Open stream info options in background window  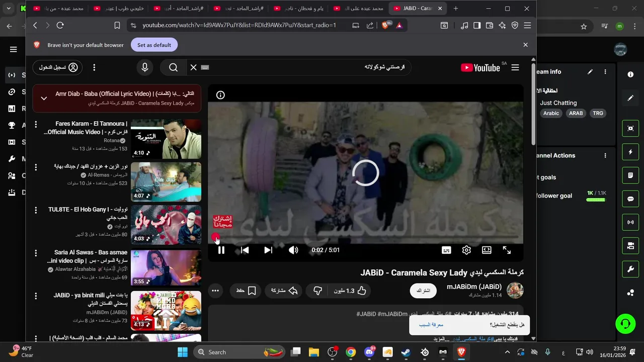coord(605,72)
